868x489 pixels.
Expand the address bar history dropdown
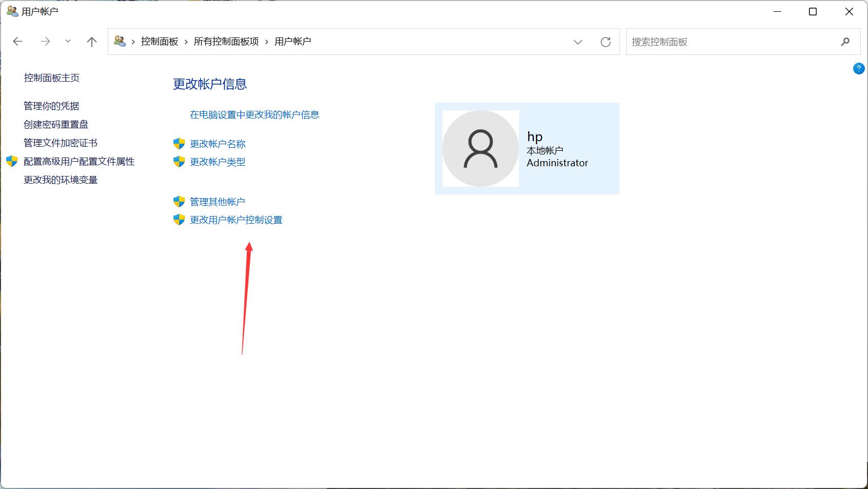578,42
